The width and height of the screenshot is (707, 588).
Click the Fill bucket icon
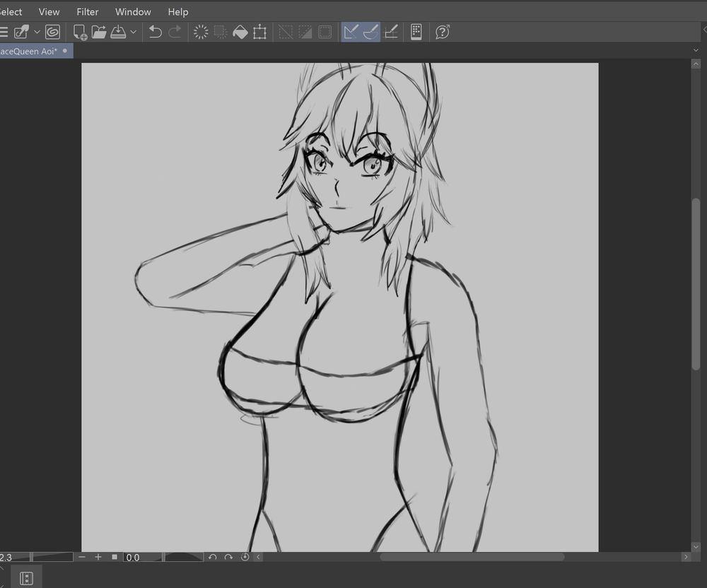pos(240,32)
